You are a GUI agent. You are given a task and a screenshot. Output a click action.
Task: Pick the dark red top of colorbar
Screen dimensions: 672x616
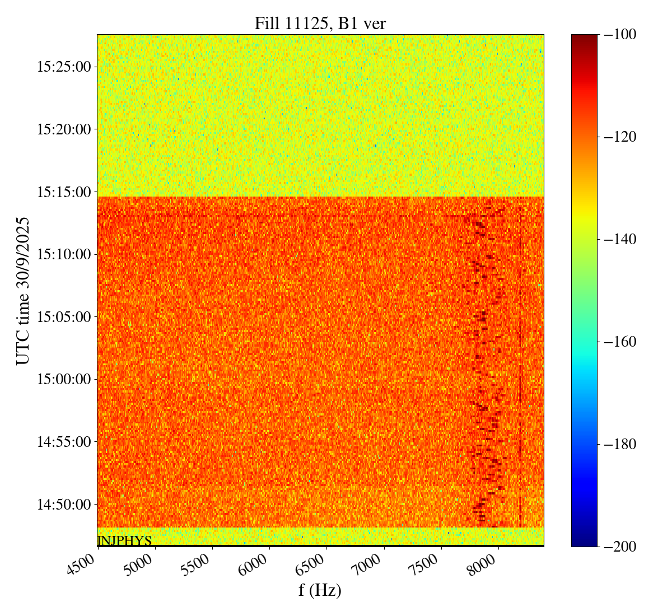[x=584, y=38]
